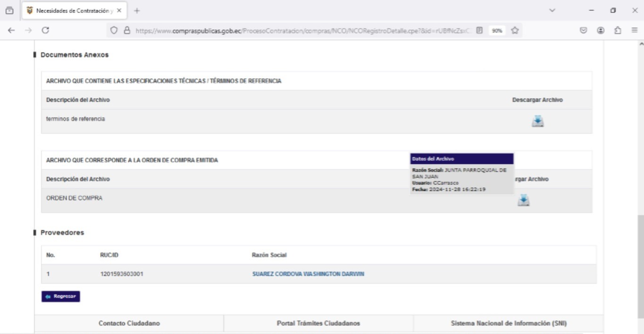Click the Regresar button
This screenshot has width=644, height=334.
(x=61, y=296)
